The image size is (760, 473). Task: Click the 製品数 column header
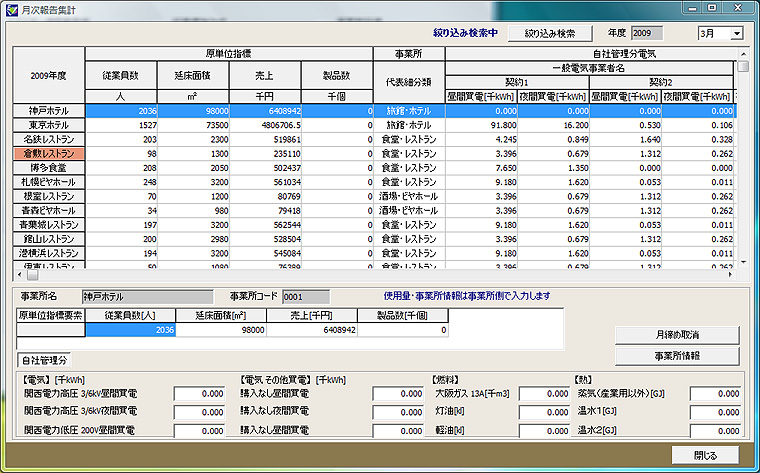click(x=337, y=76)
